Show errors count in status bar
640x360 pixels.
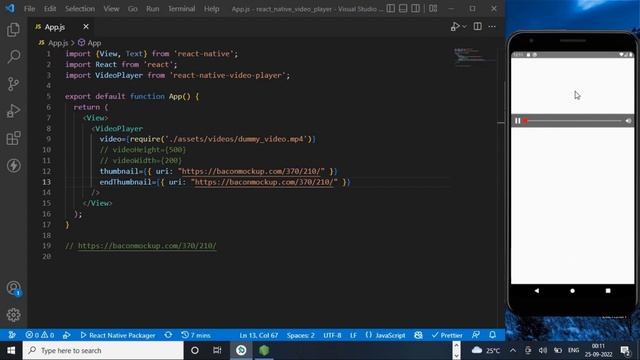point(33,335)
